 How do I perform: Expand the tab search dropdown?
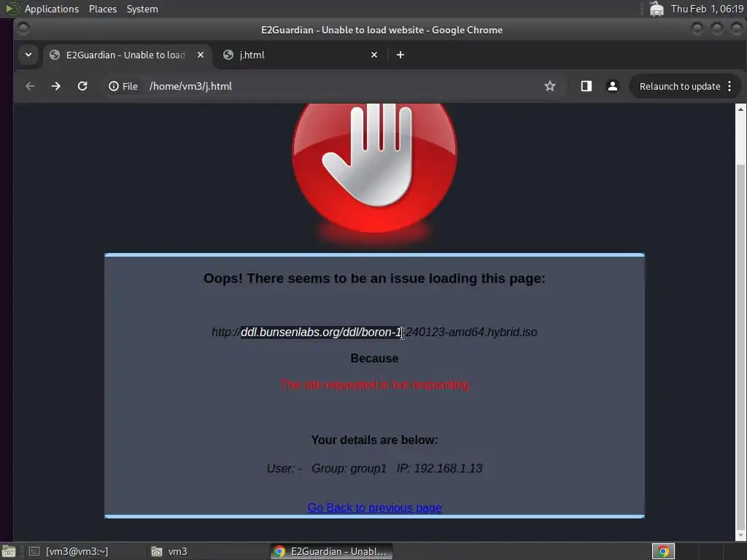tap(28, 55)
